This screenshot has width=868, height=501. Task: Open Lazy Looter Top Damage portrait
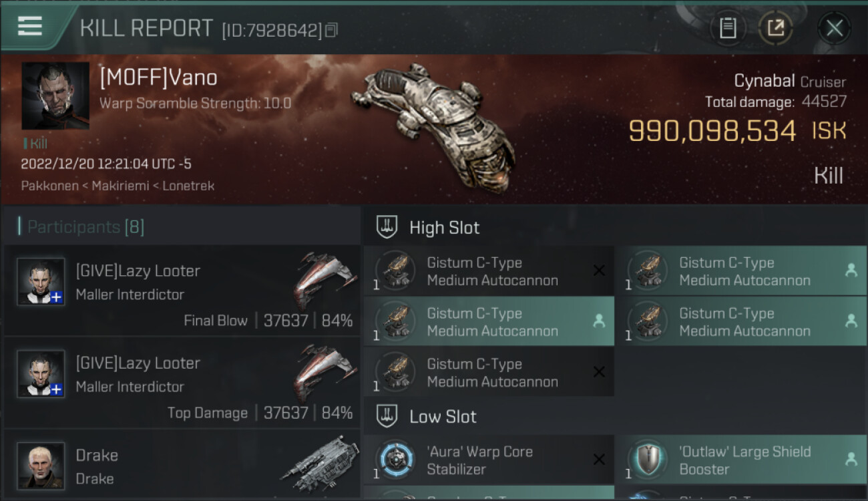click(41, 374)
